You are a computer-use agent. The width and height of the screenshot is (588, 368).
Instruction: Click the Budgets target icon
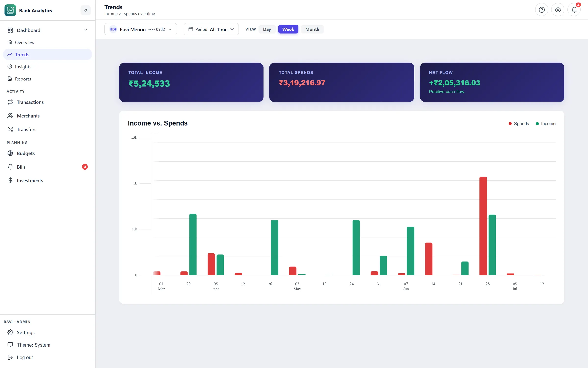click(10, 153)
